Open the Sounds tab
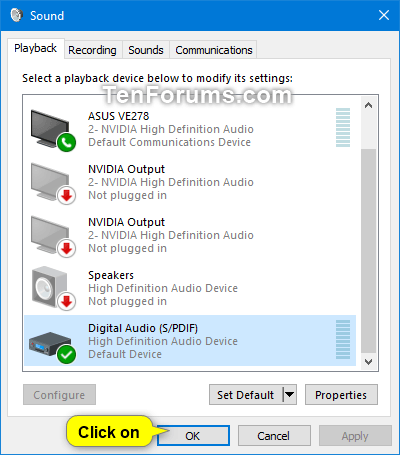The height and width of the screenshot is (455, 400). [x=146, y=50]
